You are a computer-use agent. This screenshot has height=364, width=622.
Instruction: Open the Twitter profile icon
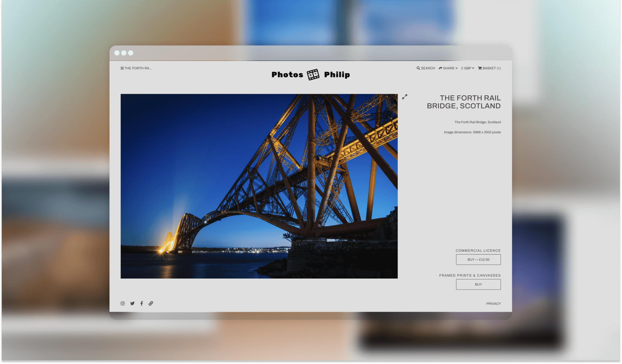tap(132, 303)
